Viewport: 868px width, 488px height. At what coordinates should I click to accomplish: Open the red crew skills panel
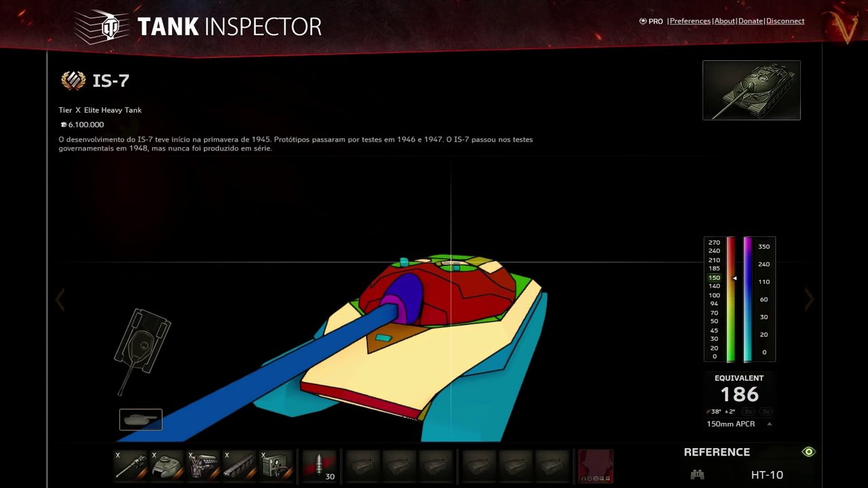click(x=595, y=466)
